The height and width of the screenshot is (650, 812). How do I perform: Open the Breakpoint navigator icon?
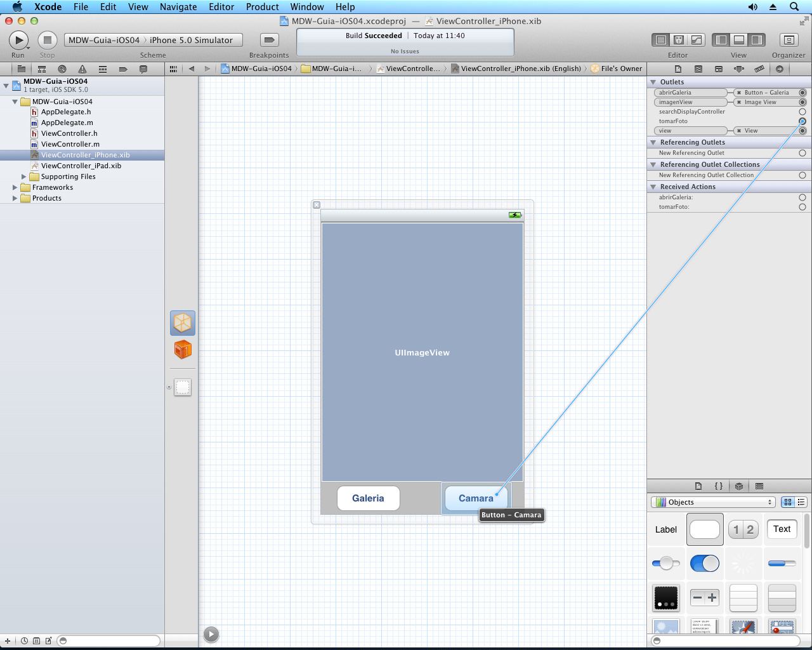point(123,69)
